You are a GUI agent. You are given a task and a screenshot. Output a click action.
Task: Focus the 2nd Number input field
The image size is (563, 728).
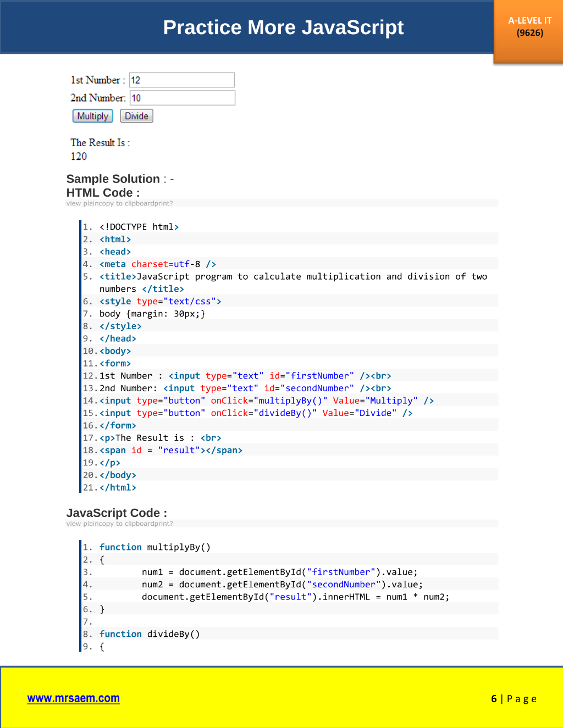click(x=182, y=98)
